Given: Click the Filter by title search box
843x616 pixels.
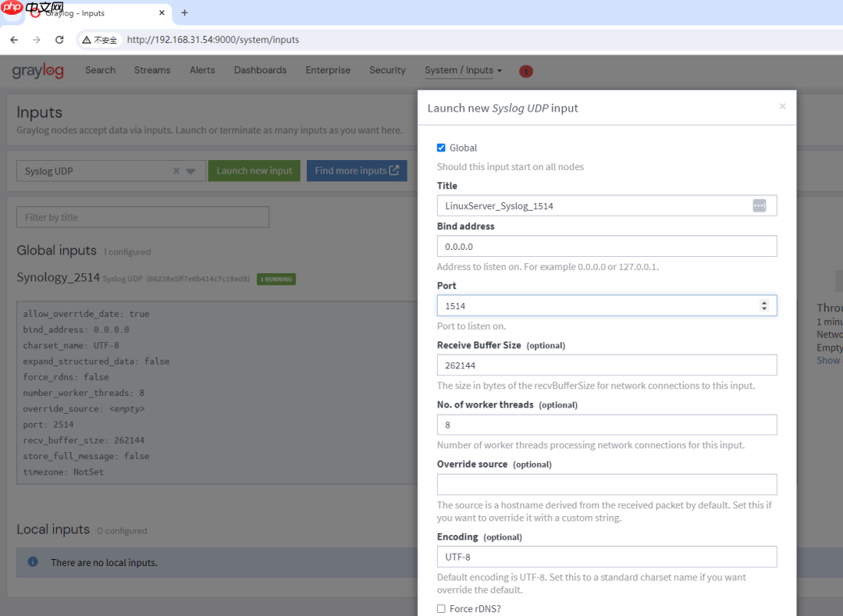Looking at the screenshot, I should point(143,216).
